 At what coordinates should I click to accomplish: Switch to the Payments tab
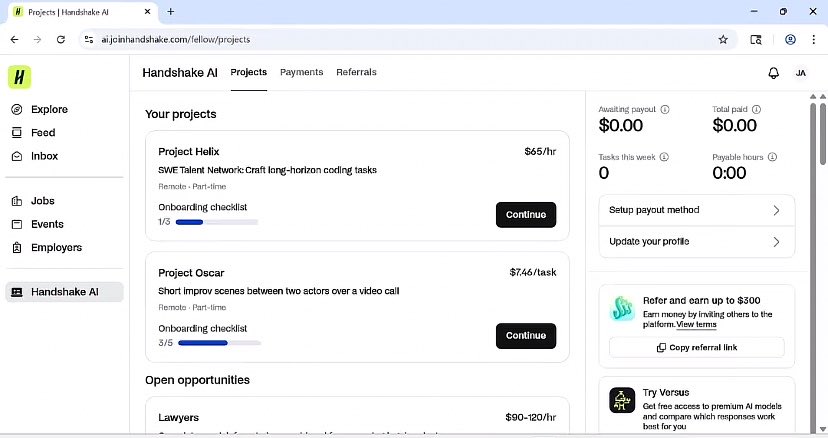(302, 72)
